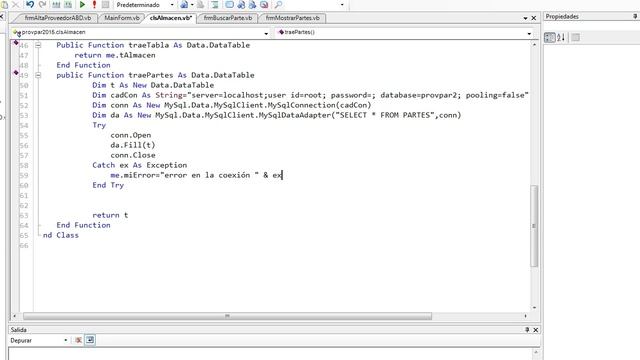This screenshot has height=360, width=640.
Task: Click the editor horizontal scrollbar thumb
Action: 227,316
